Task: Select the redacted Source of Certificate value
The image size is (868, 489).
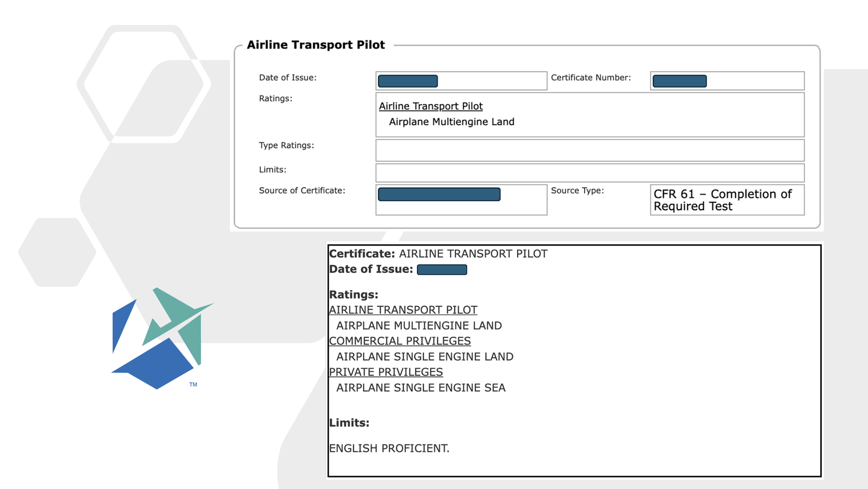Action: point(439,194)
